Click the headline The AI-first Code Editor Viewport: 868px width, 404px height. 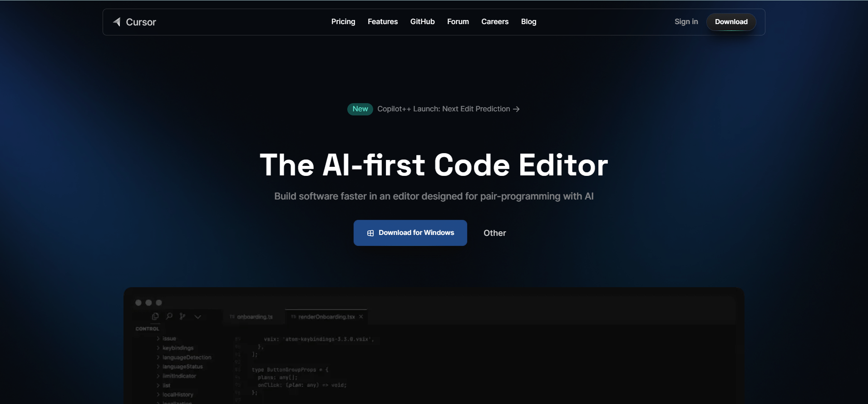point(434,165)
